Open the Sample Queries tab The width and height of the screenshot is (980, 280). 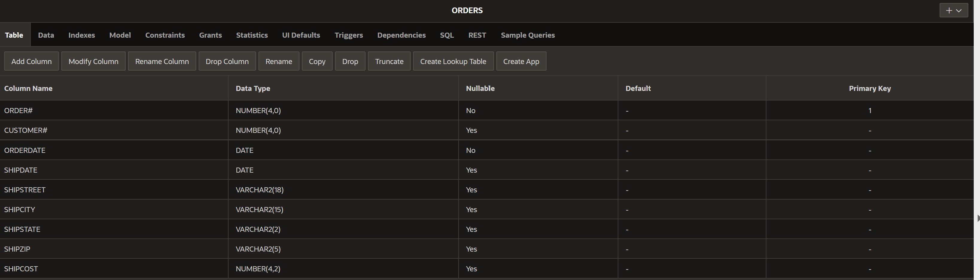tap(527, 35)
